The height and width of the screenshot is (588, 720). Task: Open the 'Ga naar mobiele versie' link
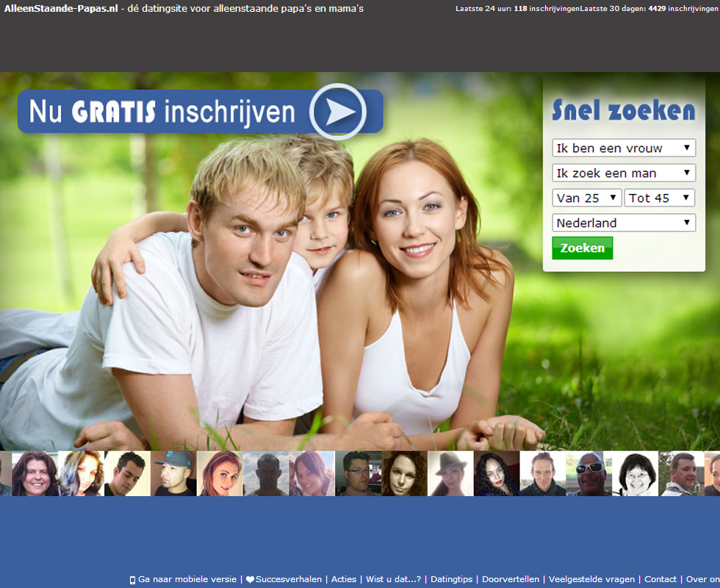[187, 579]
